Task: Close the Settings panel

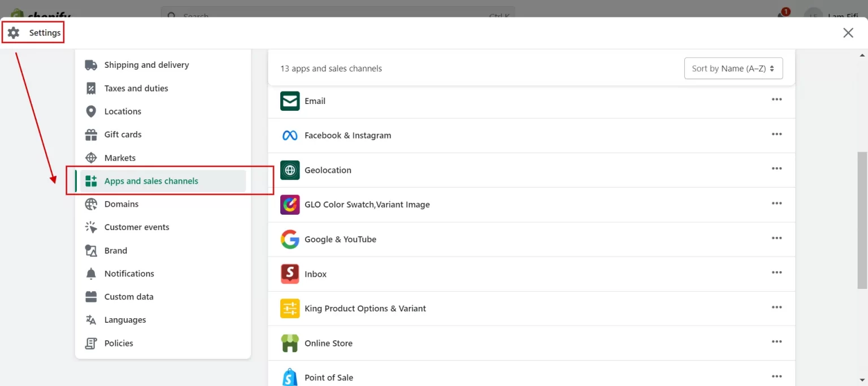Action: coord(848,33)
